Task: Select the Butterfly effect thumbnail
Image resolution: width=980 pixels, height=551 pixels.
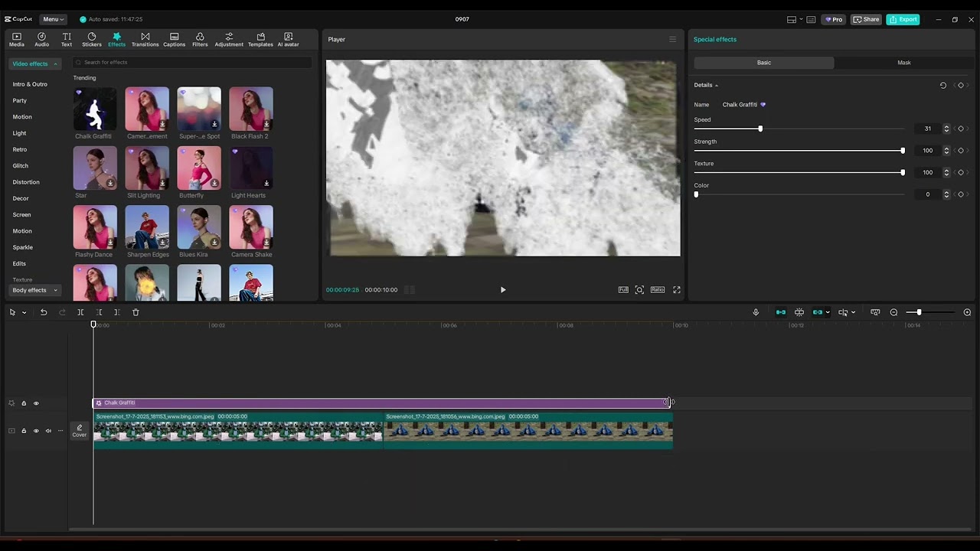Action: tap(199, 168)
